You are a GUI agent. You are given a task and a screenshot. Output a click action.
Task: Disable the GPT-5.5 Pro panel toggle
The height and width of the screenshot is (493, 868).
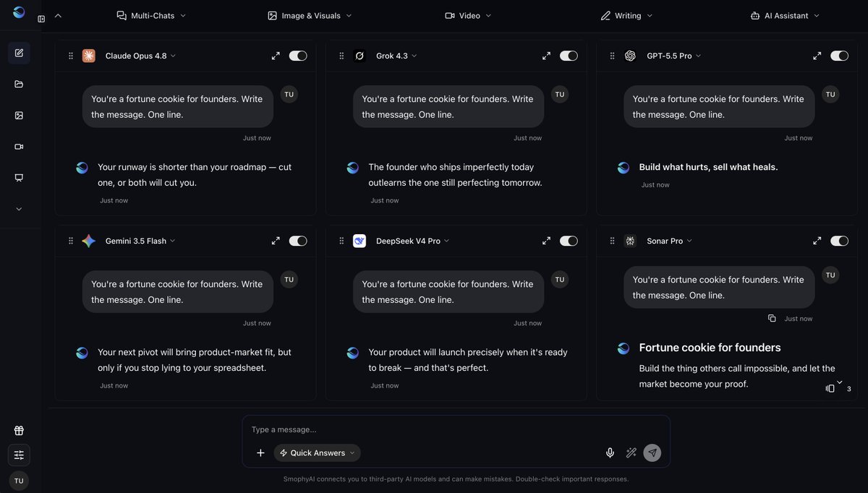pos(839,56)
